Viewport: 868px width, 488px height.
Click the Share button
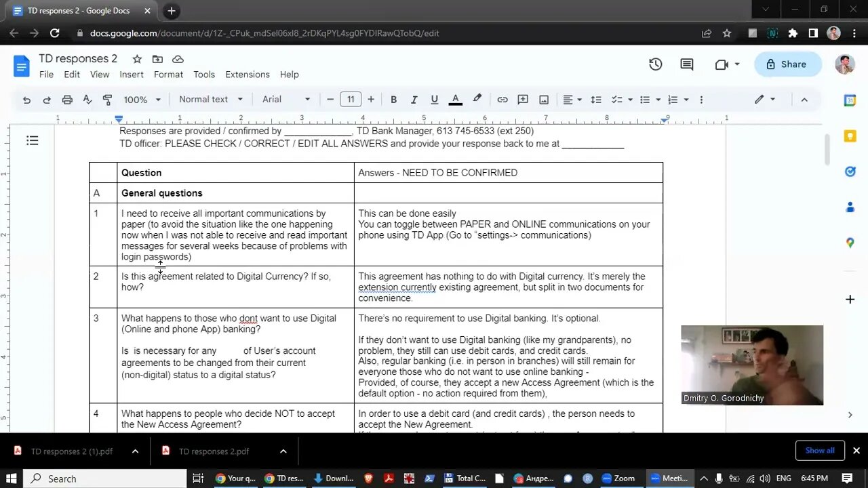(787, 64)
